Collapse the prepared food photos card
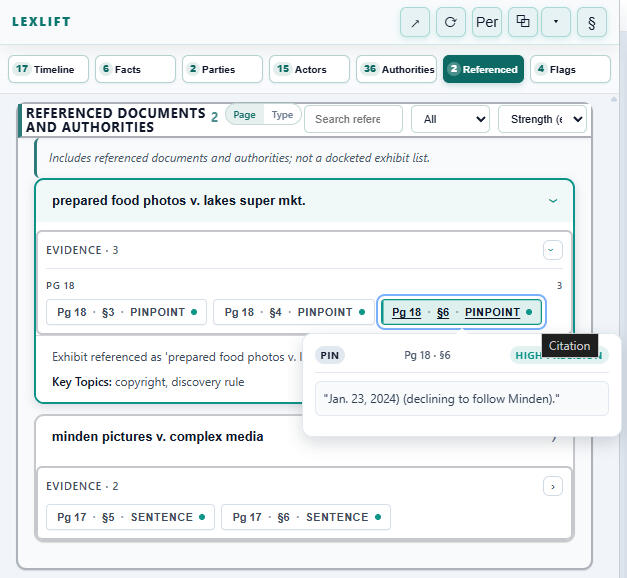Screen dimensions: 627x578 pos(553,201)
